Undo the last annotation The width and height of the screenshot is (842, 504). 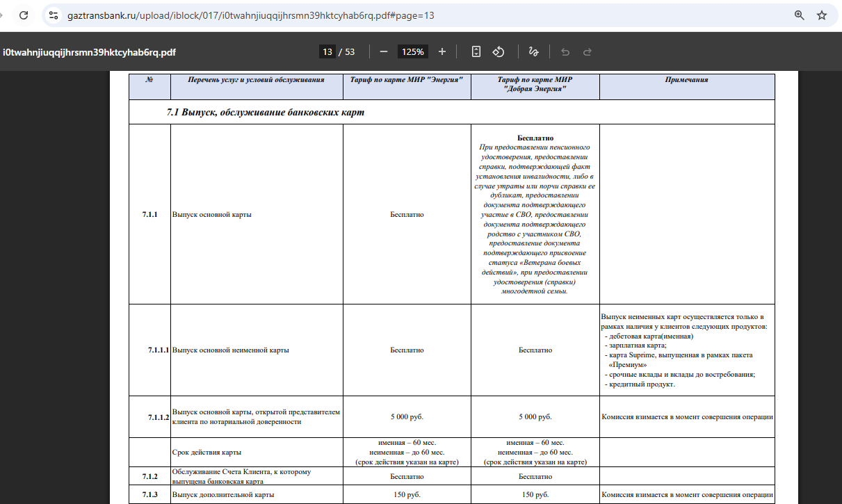point(565,51)
